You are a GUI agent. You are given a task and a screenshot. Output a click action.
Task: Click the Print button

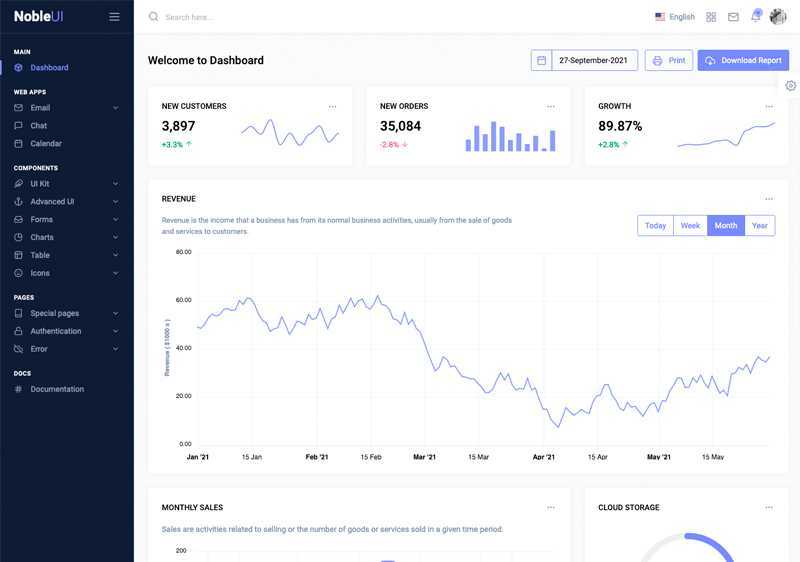(669, 61)
